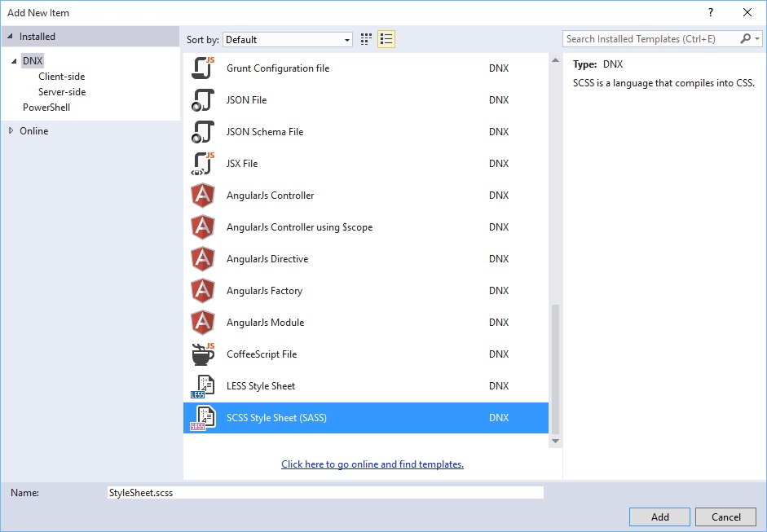Screen dimensions: 767x532
Task: Select the Server-side category
Action: click(62, 92)
